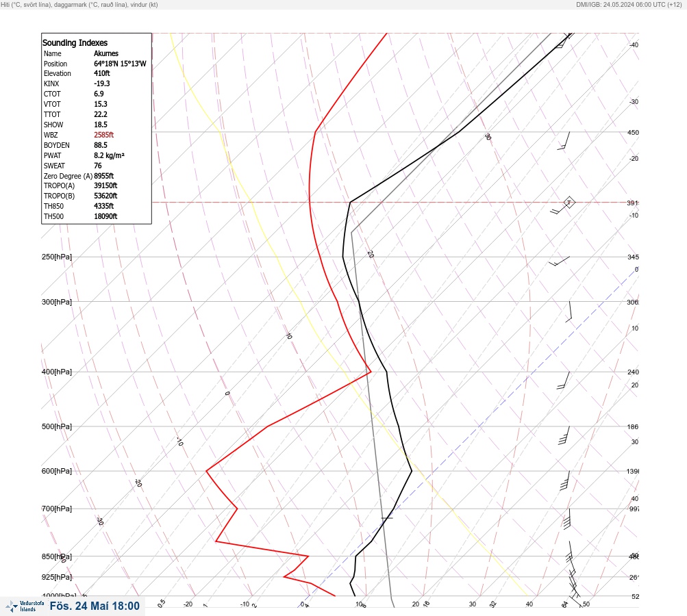Click the wind barb at 250 hPa level
Screen dimensions: 687x616
pyautogui.click(x=560, y=261)
